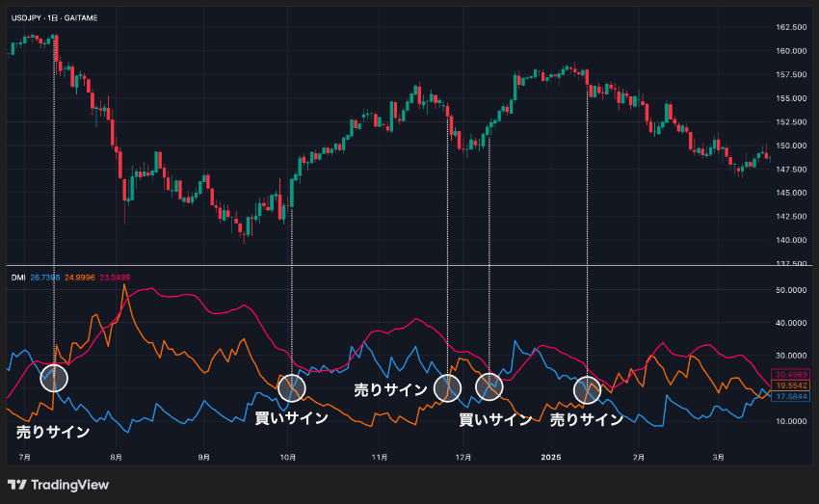Click the pink DMI value 23.0499
Image resolution: width=819 pixels, height=504 pixels.
115,278
